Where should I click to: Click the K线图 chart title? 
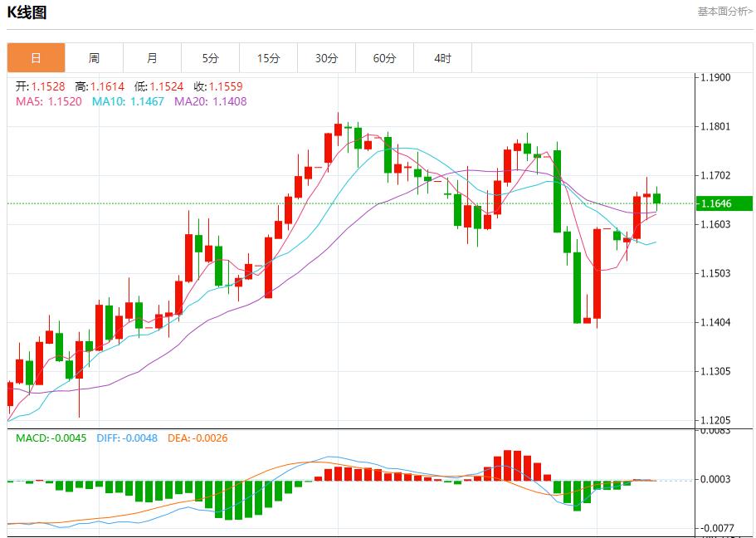click(x=29, y=12)
